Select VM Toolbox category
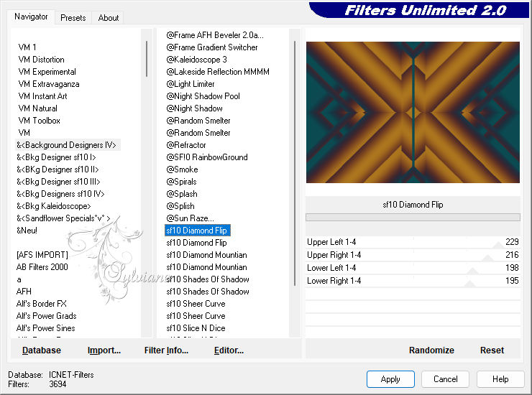532x395 pixels. click(40, 121)
